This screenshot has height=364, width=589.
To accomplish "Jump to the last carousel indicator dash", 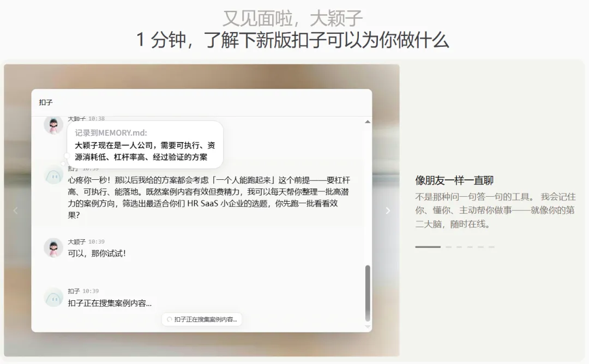I will click(x=491, y=247).
